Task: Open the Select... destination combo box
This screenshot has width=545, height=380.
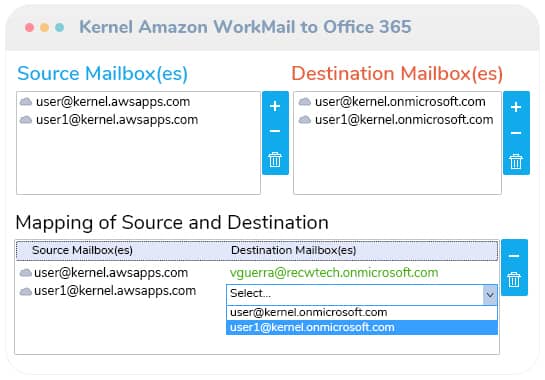Action: click(362, 295)
